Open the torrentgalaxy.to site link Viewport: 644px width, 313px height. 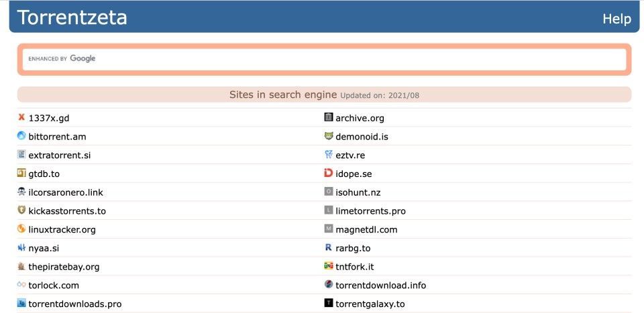tap(370, 304)
